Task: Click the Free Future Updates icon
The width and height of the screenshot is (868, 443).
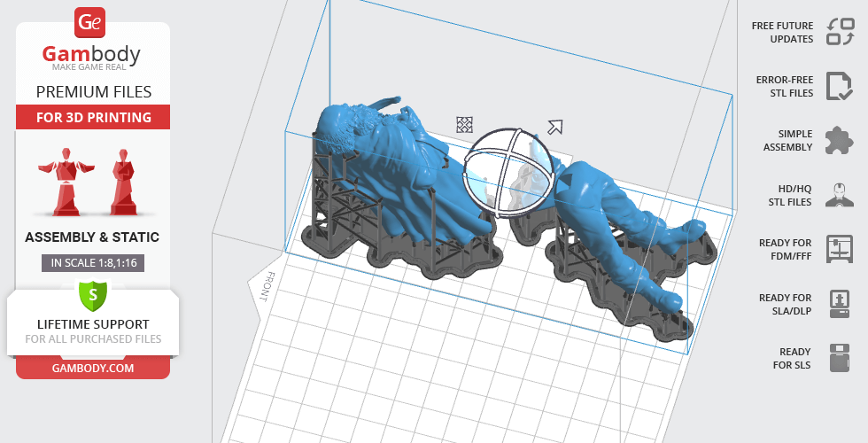Action: coord(839,32)
